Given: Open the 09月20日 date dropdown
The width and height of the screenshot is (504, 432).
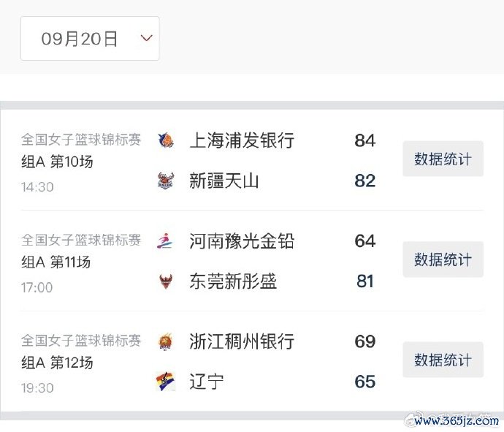Looking at the screenshot, I should tap(90, 38).
